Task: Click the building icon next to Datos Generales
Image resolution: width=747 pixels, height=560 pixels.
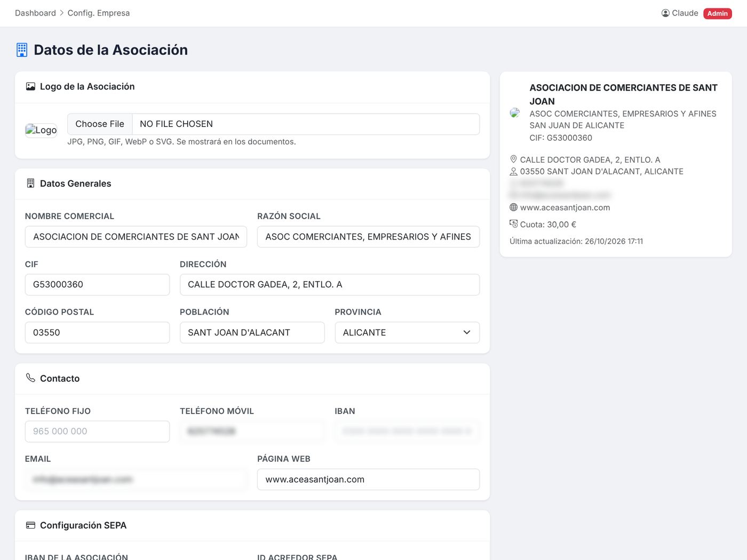Action: [31, 183]
